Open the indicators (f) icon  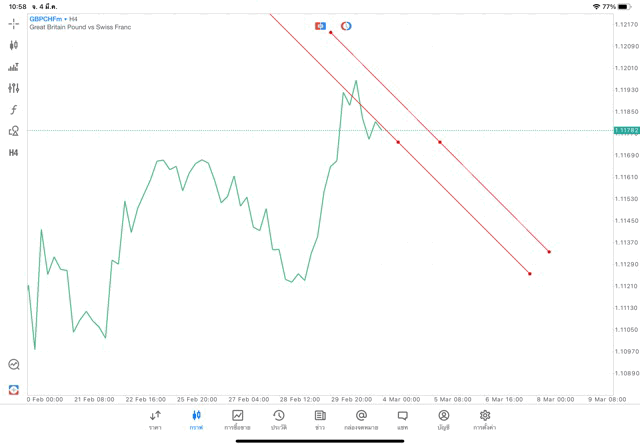click(x=14, y=109)
